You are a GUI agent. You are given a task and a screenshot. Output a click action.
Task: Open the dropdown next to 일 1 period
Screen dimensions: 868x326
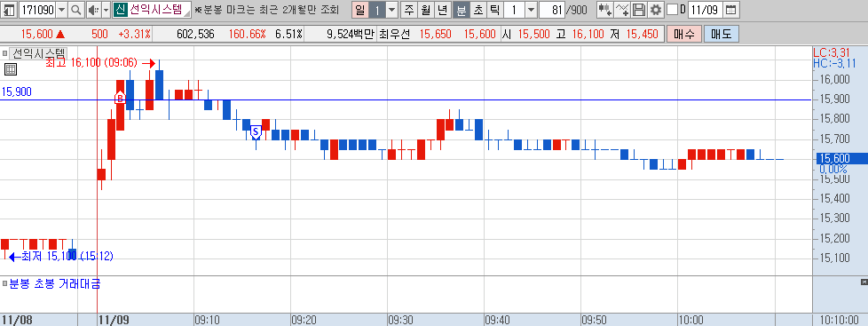click(392, 10)
